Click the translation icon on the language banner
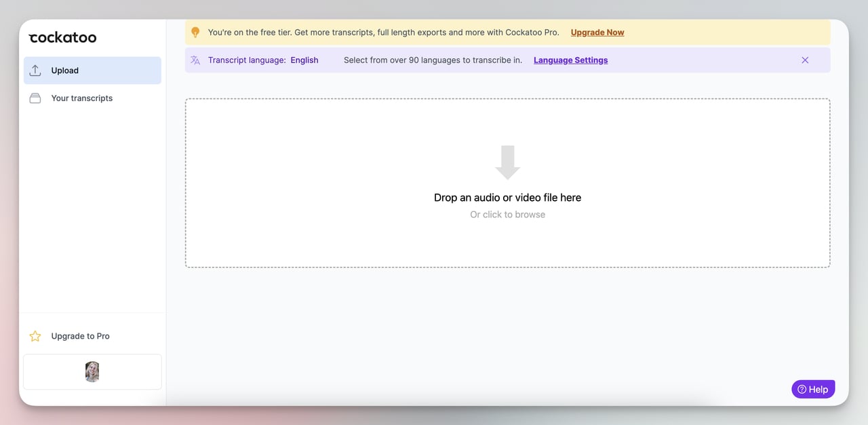868x425 pixels. click(195, 60)
